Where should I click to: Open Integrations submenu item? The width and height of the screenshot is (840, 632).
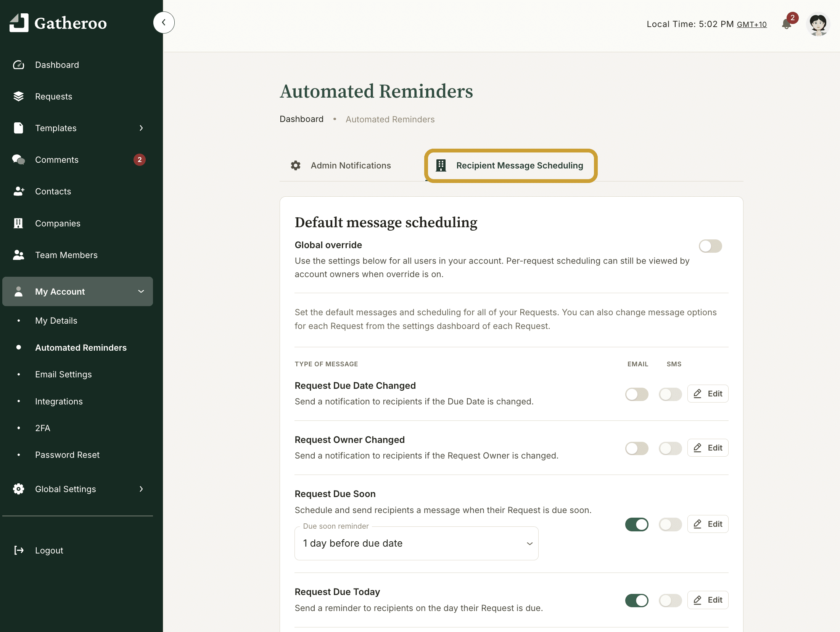(59, 401)
